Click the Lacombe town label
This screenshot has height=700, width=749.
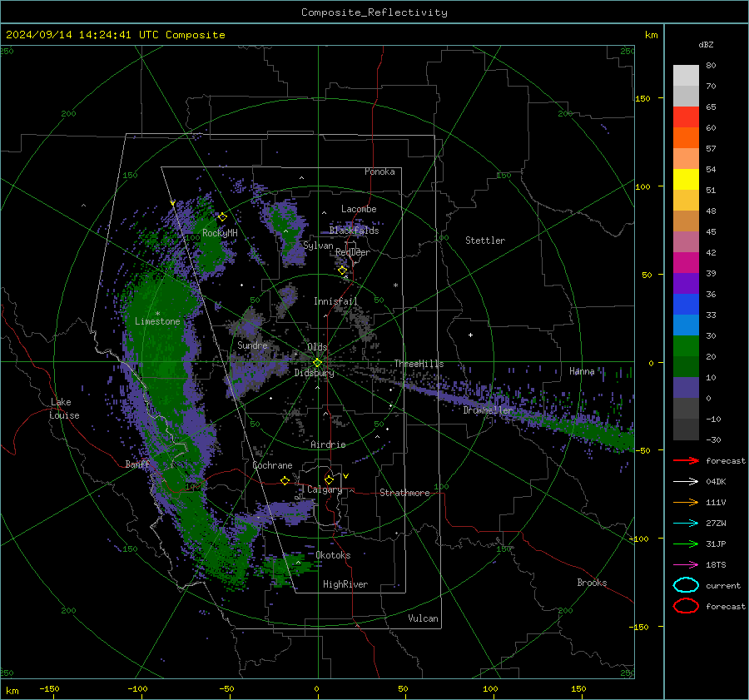tap(359, 209)
